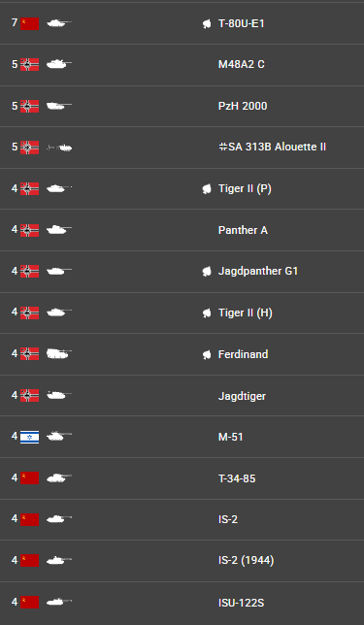Image resolution: width=364 pixels, height=625 pixels.
Task: Click the PzH 2000 vehicle name
Action: (x=243, y=106)
